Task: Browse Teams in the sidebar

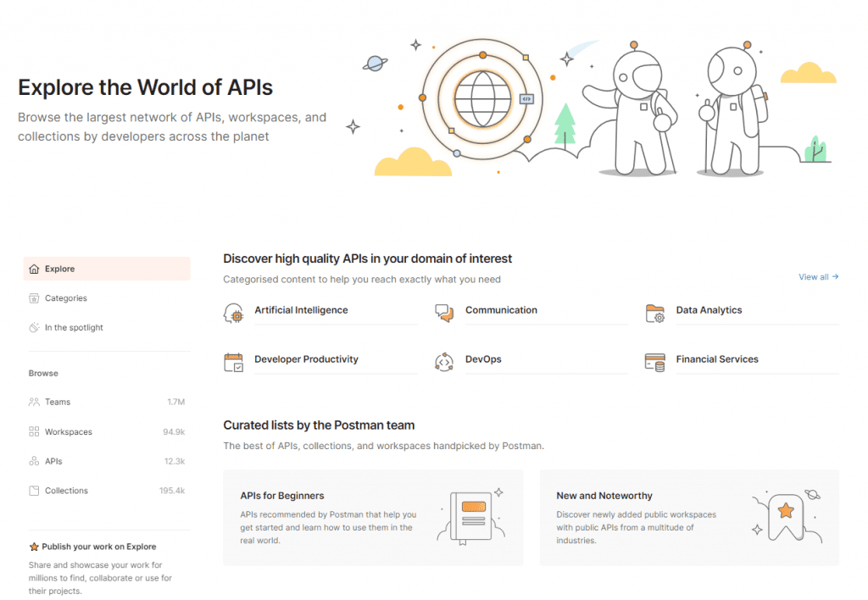Action: [107, 402]
